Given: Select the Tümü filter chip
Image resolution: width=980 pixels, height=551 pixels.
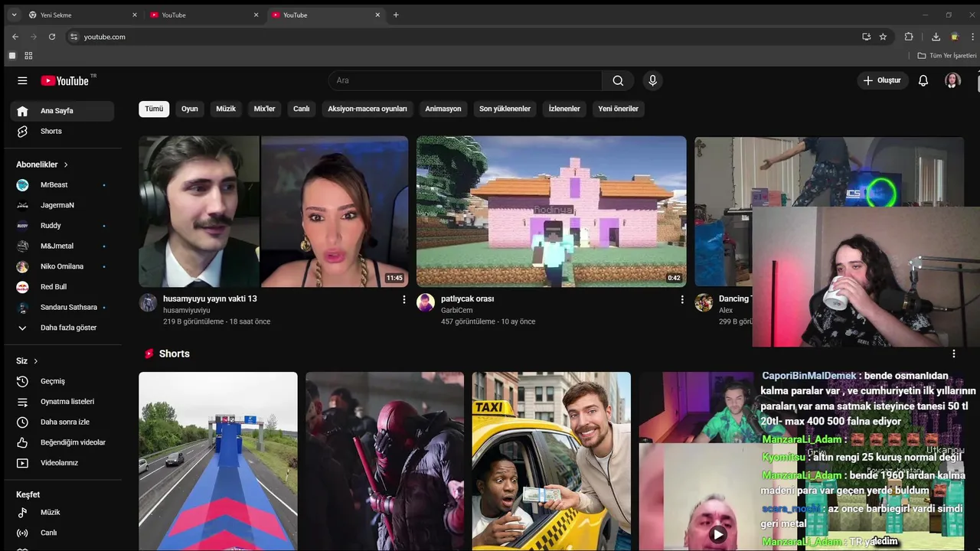Looking at the screenshot, I should (x=154, y=109).
